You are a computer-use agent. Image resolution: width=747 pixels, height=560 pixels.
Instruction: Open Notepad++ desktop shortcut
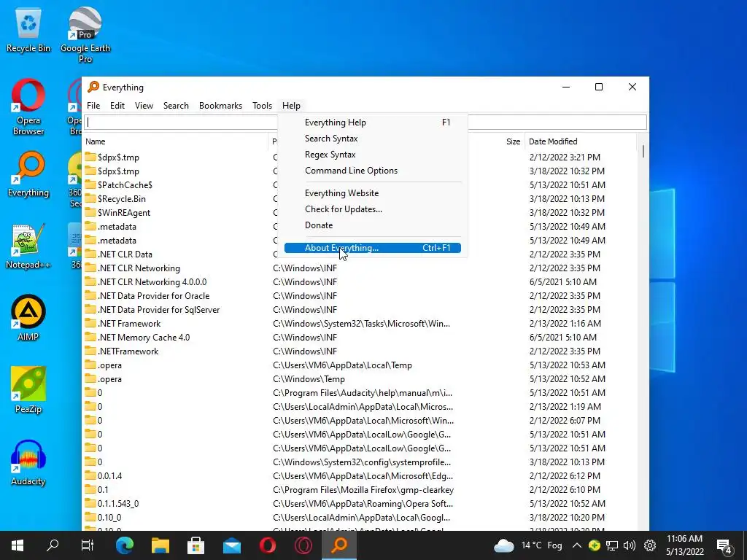28,246
